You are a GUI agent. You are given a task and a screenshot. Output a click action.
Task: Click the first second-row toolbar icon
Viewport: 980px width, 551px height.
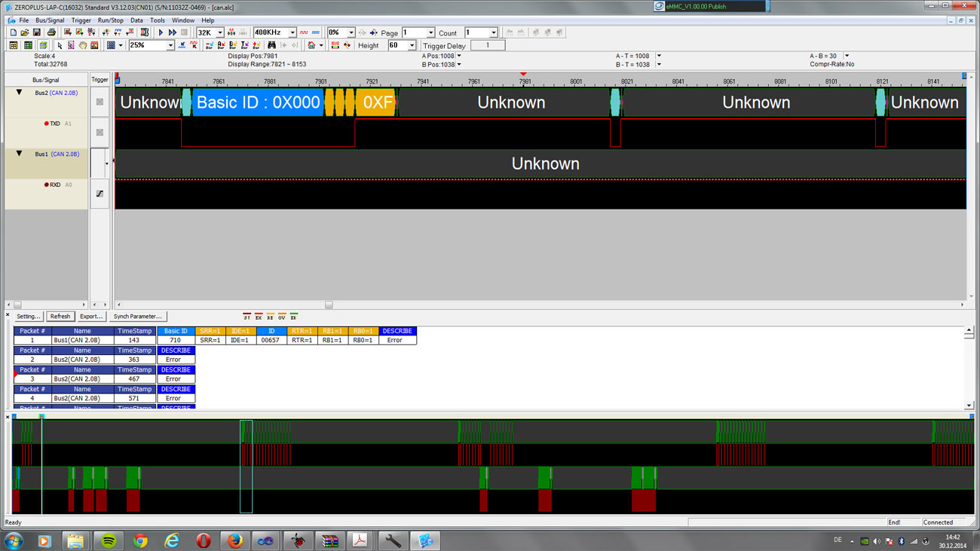(x=13, y=45)
